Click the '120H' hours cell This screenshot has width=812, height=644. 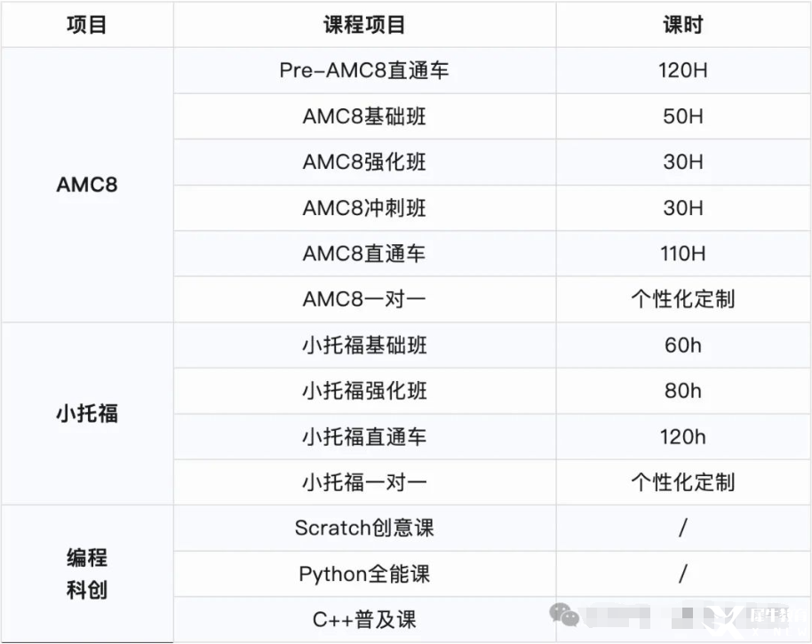[x=682, y=70]
